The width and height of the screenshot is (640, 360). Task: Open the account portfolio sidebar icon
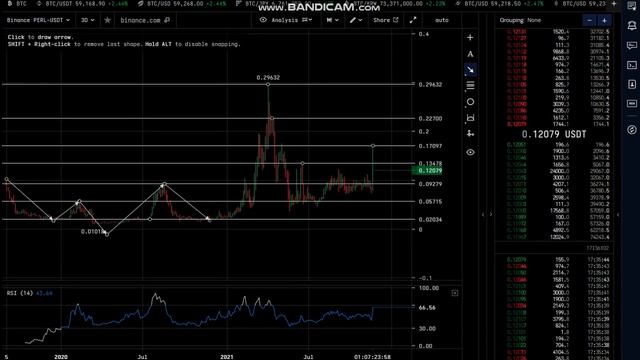[x=631, y=84]
